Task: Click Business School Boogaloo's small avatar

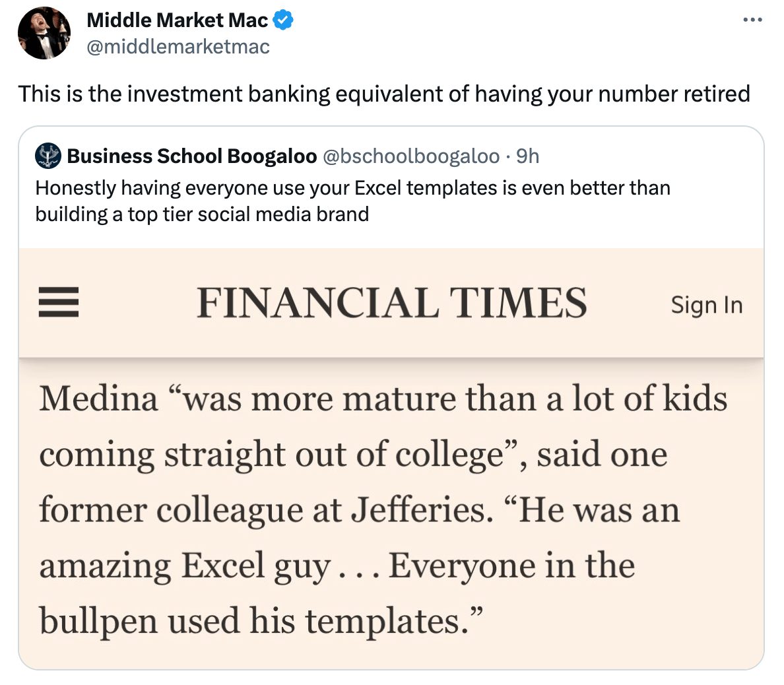Action: pyautogui.click(x=48, y=156)
